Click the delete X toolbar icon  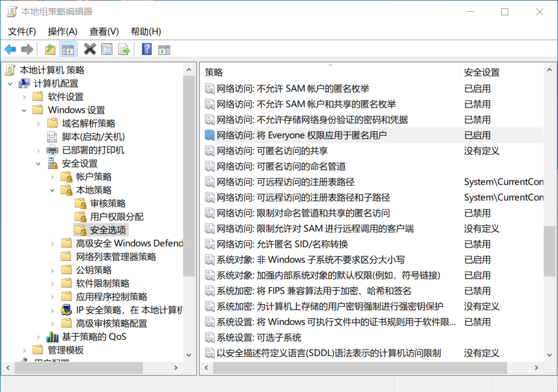click(90, 49)
